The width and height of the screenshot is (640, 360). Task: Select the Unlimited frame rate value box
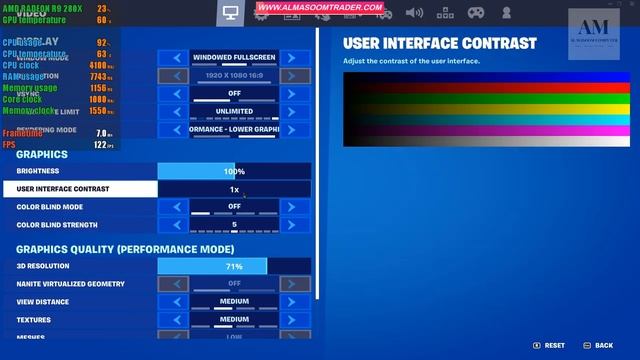[234, 112]
